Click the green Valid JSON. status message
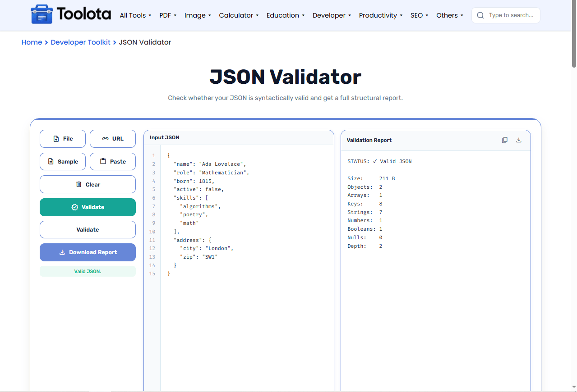577x392 pixels. [88, 271]
